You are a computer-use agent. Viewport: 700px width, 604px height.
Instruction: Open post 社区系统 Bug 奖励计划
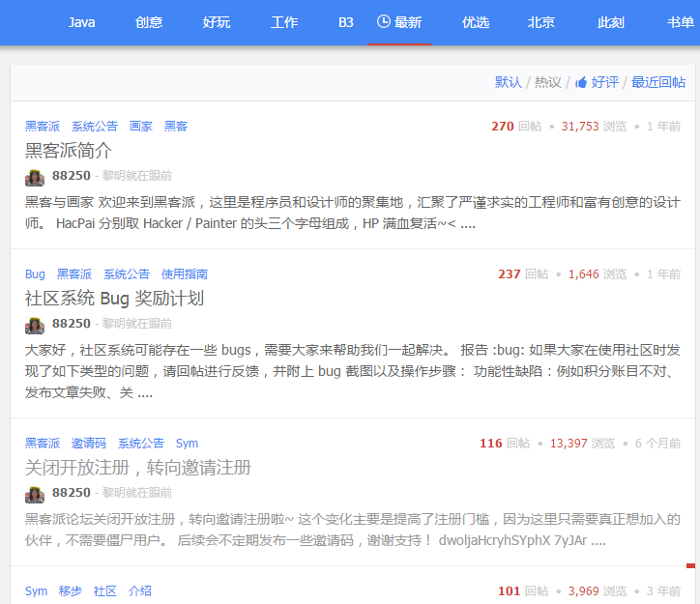coord(114,298)
